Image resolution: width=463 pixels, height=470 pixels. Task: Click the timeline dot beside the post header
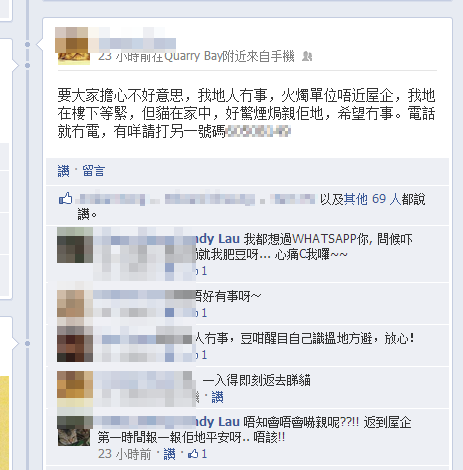tap(28, 44)
